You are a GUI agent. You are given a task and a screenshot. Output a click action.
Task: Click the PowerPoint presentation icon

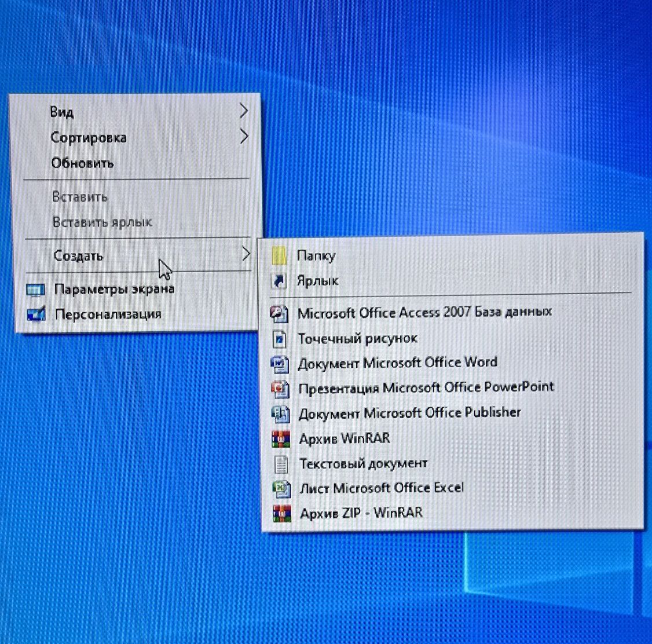pyautogui.click(x=280, y=389)
